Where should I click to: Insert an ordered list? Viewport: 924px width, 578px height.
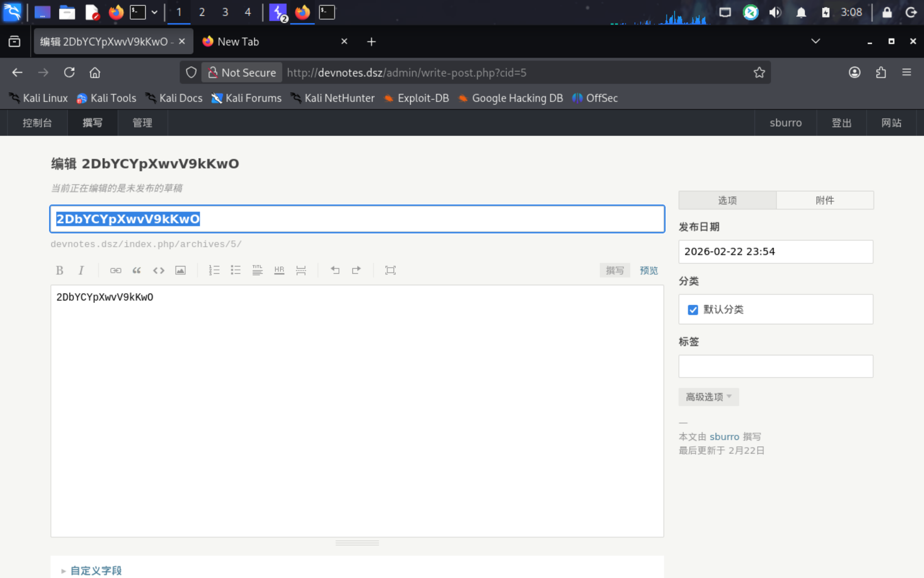tap(214, 270)
